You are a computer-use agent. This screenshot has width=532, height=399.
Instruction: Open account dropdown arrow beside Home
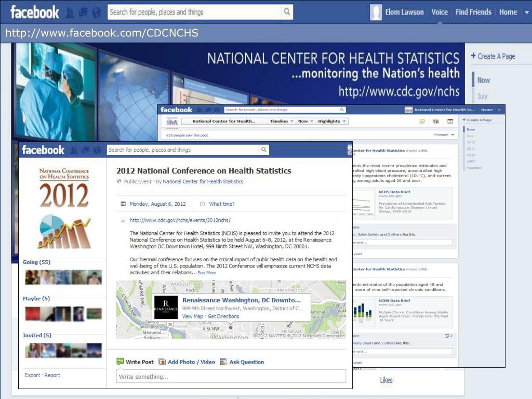[x=527, y=12]
